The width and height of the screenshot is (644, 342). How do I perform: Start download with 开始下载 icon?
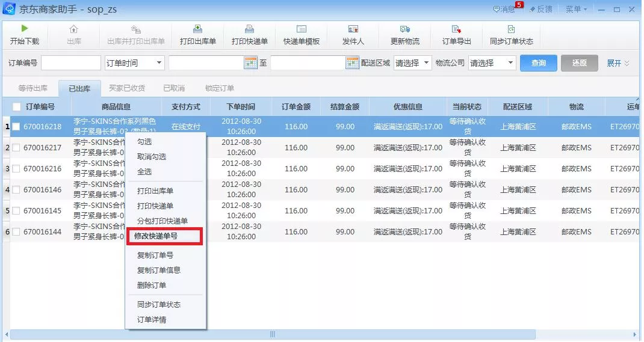pyautogui.click(x=25, y=28)
